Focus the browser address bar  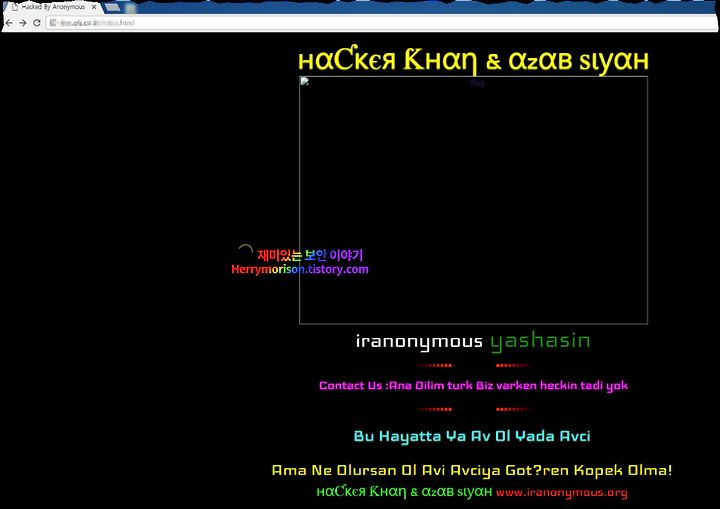coord(381,23)
